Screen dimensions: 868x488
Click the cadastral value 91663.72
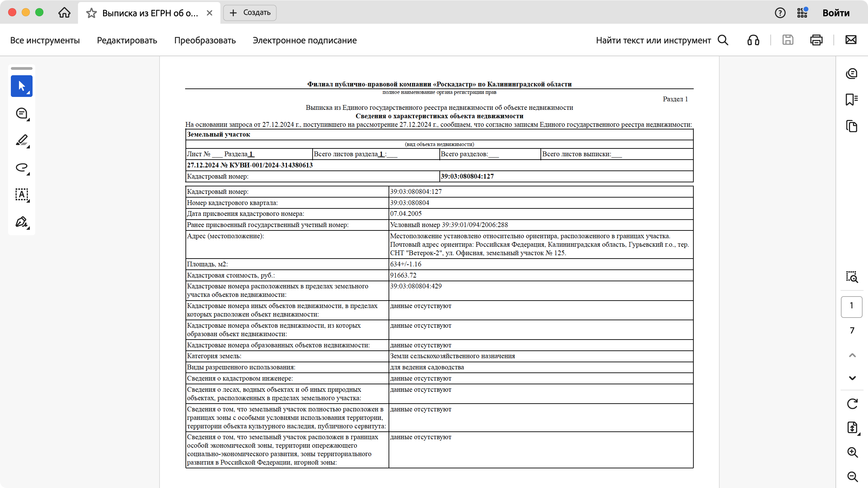[x=403, y=275]
